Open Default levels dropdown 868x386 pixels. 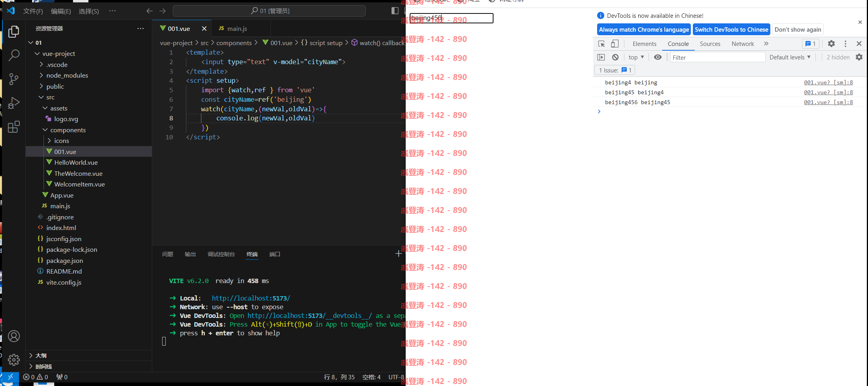[x=790, y=57]
